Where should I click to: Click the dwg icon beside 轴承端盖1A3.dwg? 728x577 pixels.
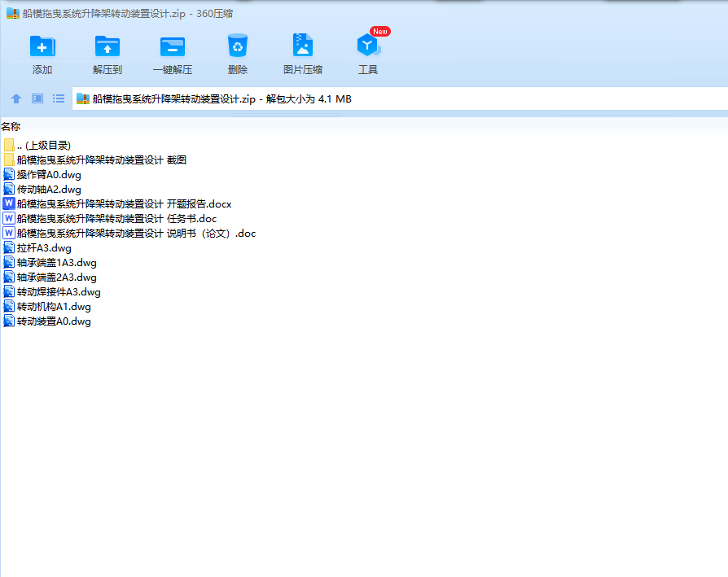tap(9, 263)
